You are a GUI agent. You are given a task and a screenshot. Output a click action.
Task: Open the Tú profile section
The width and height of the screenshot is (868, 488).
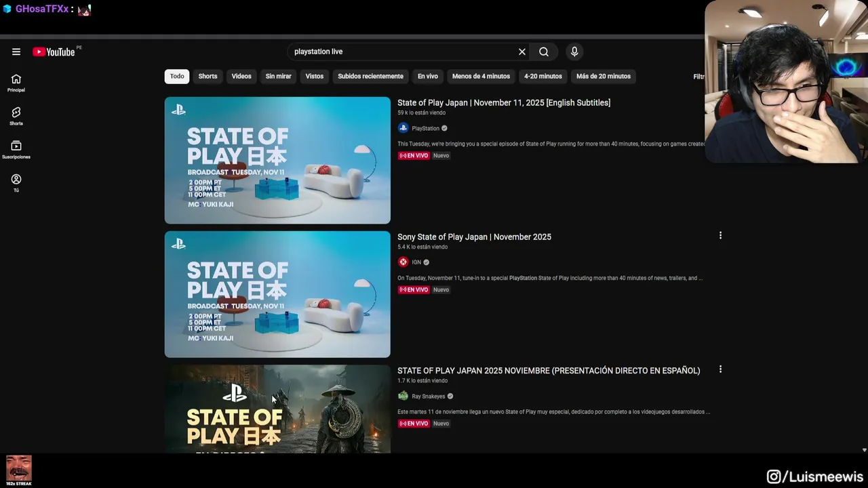point(16,182)
